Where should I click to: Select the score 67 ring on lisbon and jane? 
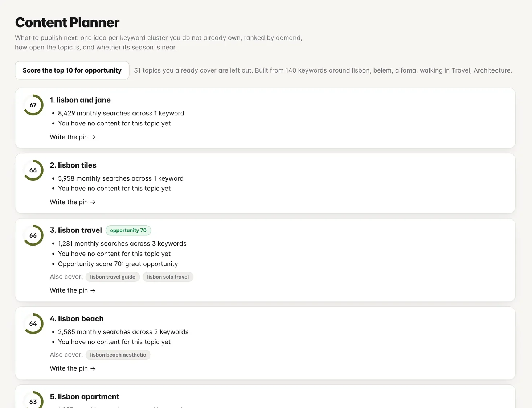33,105
